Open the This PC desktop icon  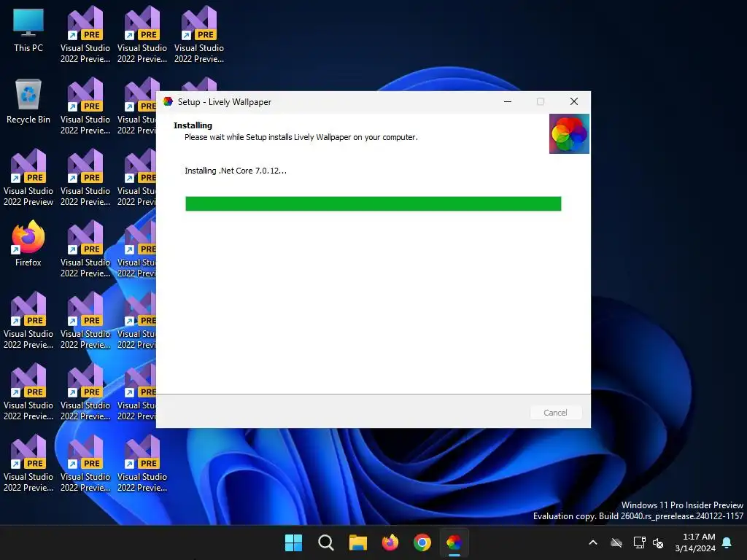[x=28, y=30]
